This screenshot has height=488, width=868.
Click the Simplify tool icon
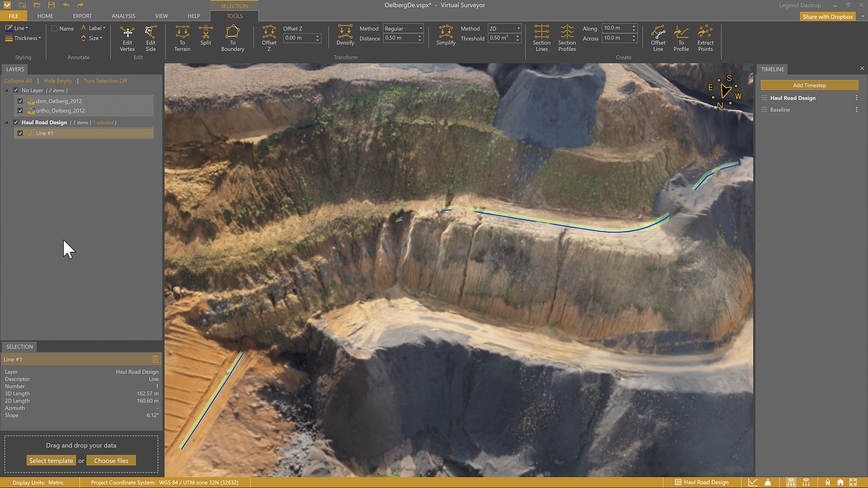point(445,35)
